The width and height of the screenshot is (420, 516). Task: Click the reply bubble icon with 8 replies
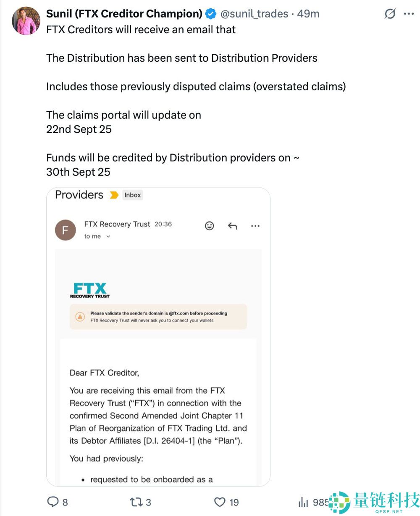point(53,502)
